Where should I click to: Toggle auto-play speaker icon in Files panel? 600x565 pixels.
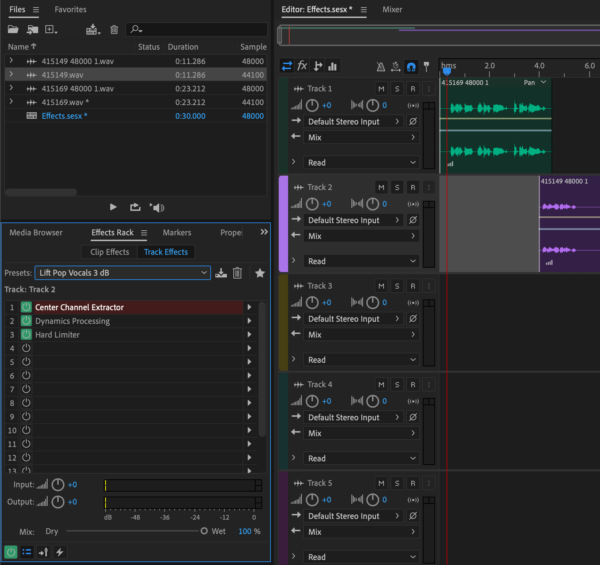click(x=157, y=207)
